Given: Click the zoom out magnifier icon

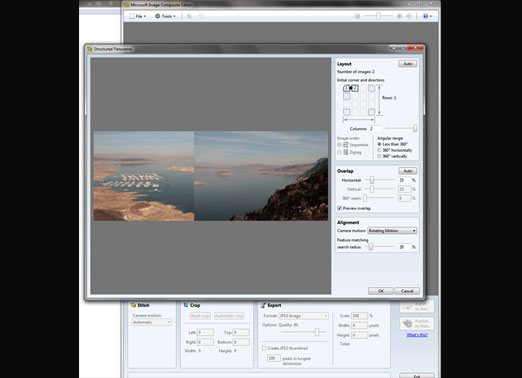Looking at the screenshot, I should [x=357, y=16].
